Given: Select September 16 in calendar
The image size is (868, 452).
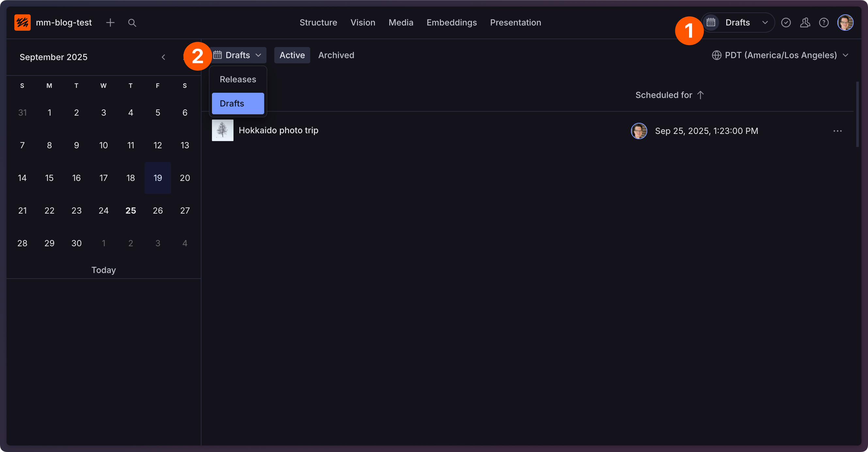Looking at the screenshot, I should coord(76,178).
